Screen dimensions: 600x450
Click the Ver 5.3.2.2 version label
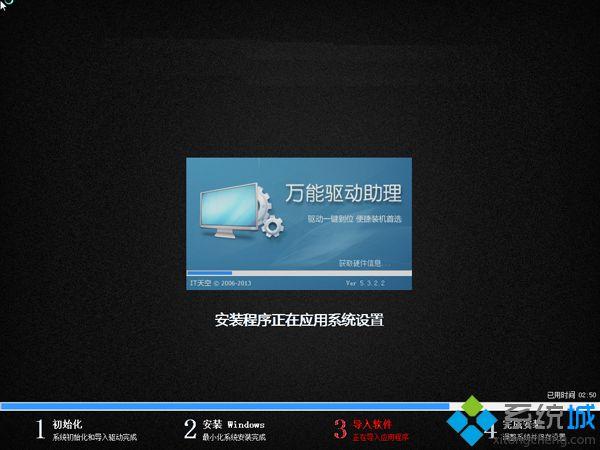(365, 283)
